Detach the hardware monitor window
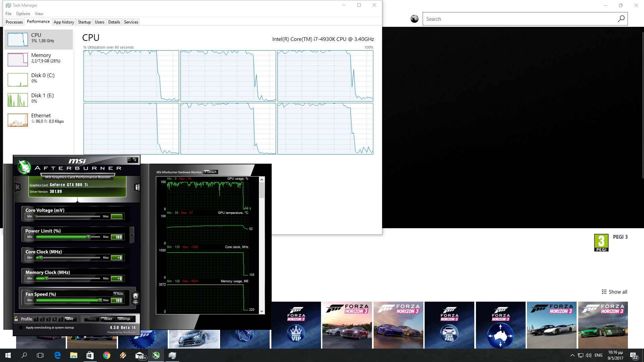Image resolution: width=644 pixels, height=362 pixels. pos(211,172)
